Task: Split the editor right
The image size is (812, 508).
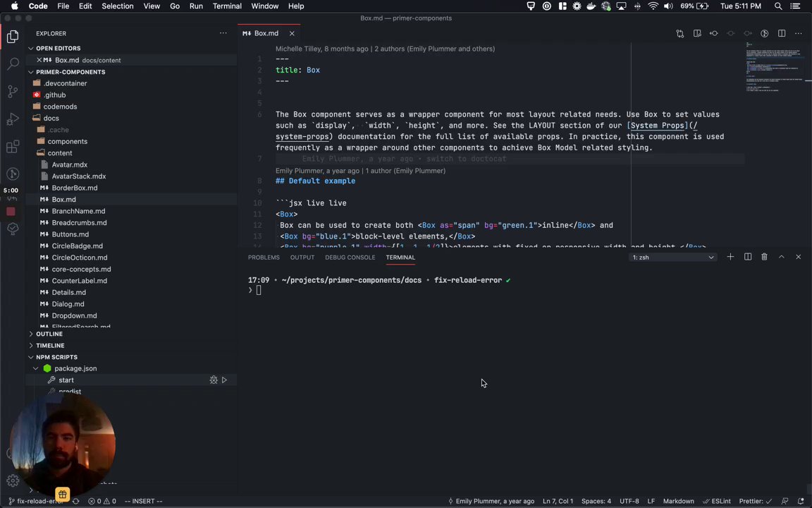Action: [x=782, y=33]
